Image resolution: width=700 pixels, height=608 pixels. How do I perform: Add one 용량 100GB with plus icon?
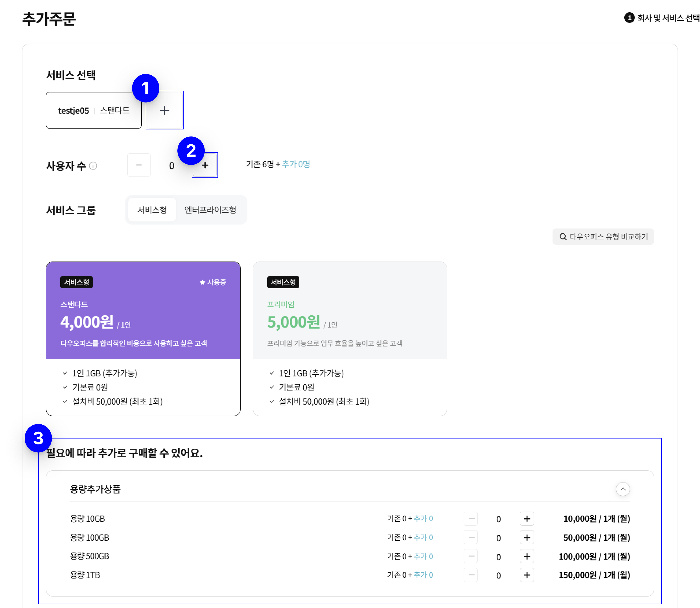(527, 537)
